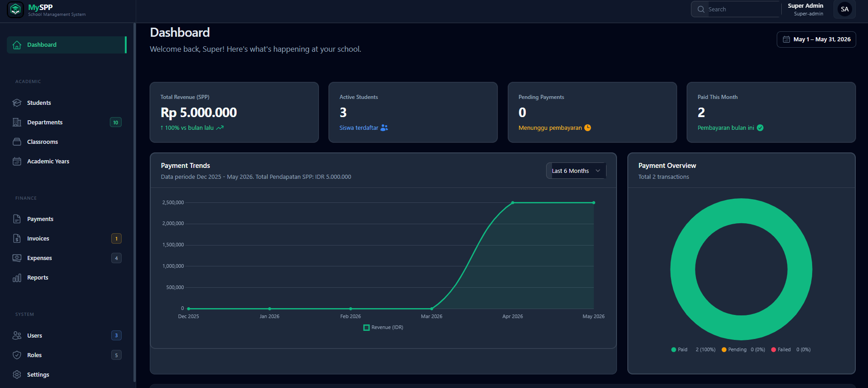Open the May 1 – May 31, 2026 date picker

point(816,39)
